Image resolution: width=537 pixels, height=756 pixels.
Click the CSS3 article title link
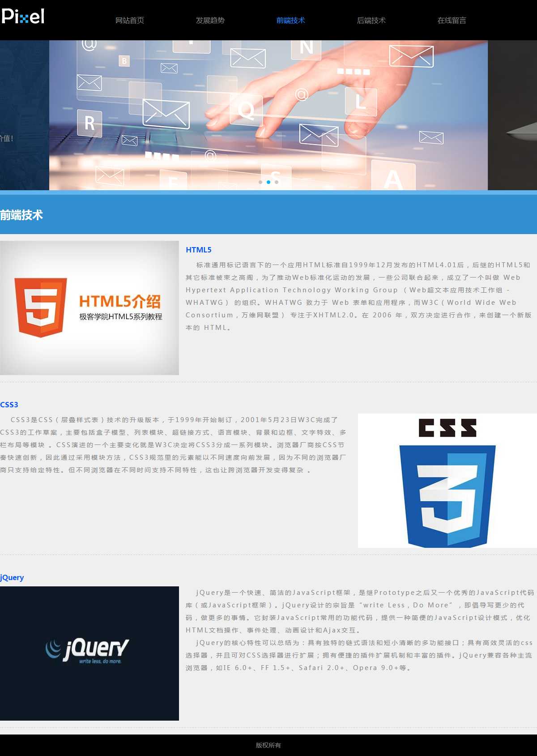click(9, 405)
